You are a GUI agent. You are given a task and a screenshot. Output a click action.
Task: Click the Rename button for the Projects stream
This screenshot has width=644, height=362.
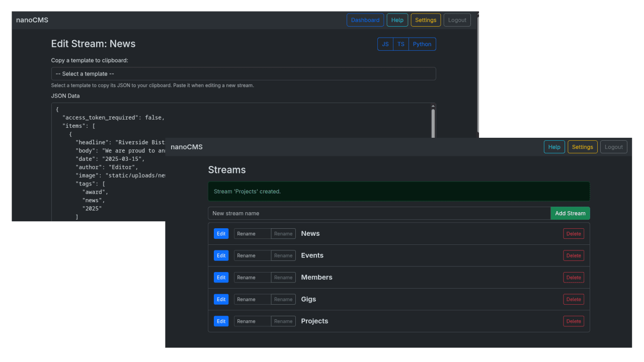pyautogui.click(x=284, y=321)
